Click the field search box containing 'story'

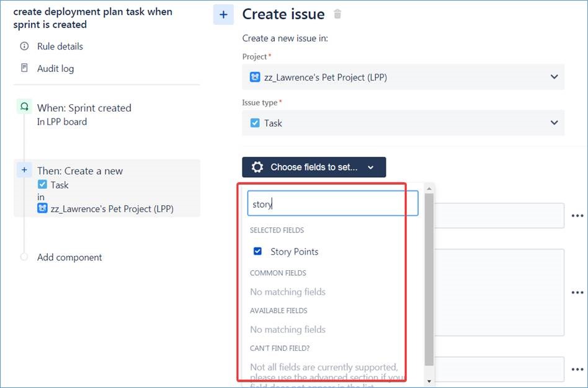[332, 203]
